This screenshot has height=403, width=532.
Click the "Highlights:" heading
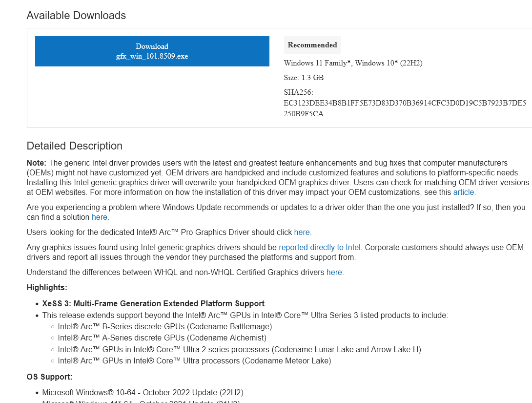pos(47,287)
